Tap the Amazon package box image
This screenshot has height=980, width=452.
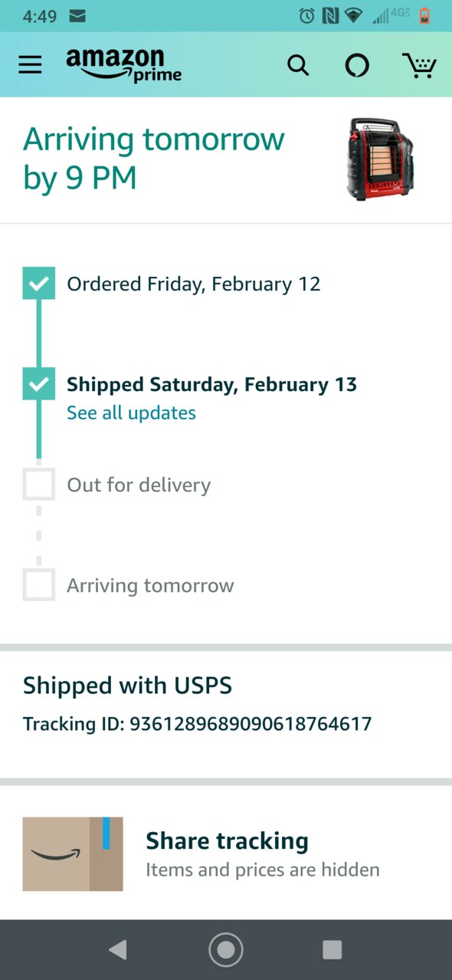point(73,854)
